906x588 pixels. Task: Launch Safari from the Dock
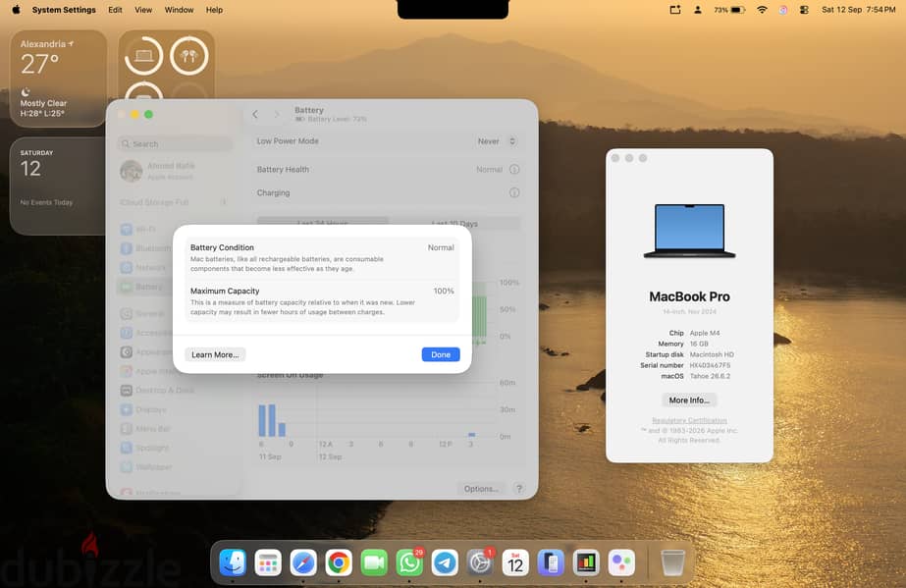point(303,562)
